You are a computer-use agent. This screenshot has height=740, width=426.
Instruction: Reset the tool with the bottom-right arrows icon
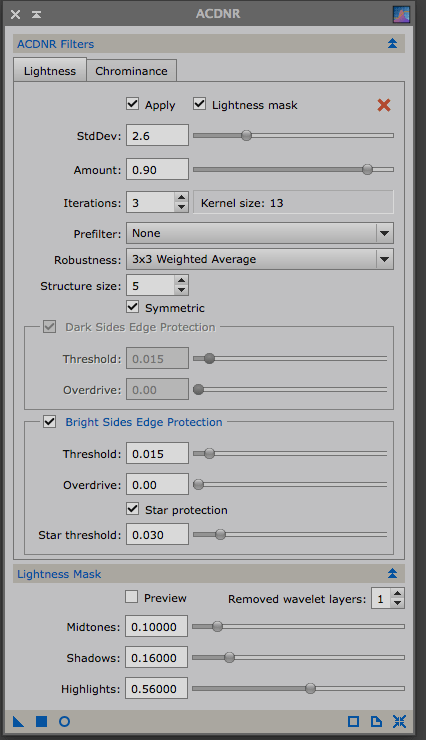click(x=399, y=721)
